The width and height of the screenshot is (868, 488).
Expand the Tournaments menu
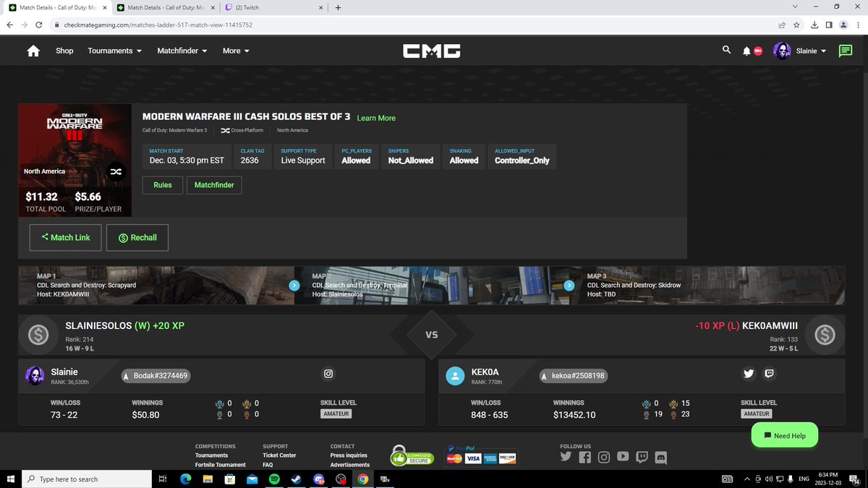tap(114, 51)
